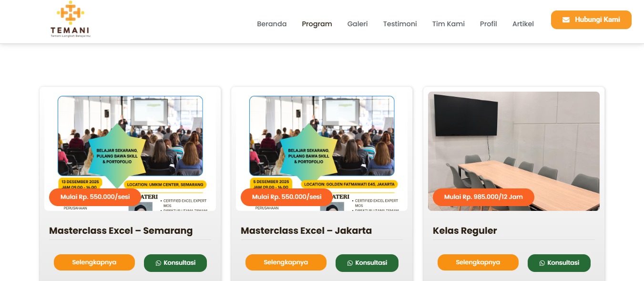Open the Kelas Reguler meeting room photo

514,151
